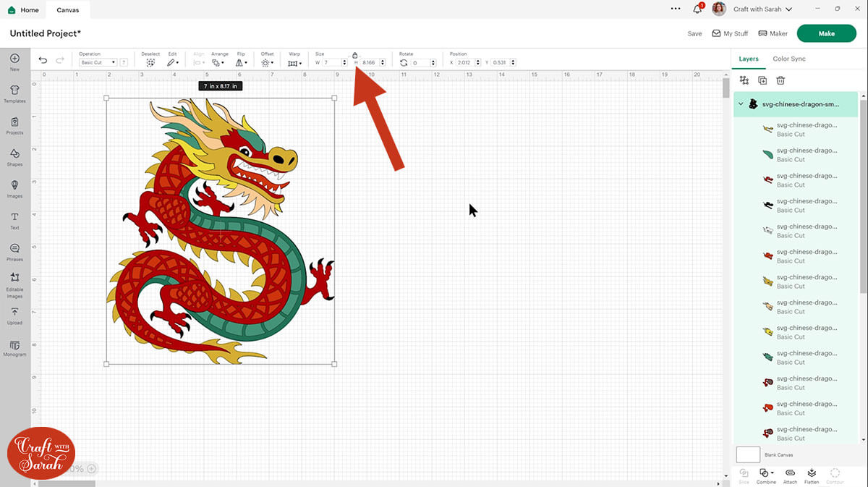The width and height of the screenshot is (868, 487).
Task: Click the Operation help question mark
Action: point(124,63)
